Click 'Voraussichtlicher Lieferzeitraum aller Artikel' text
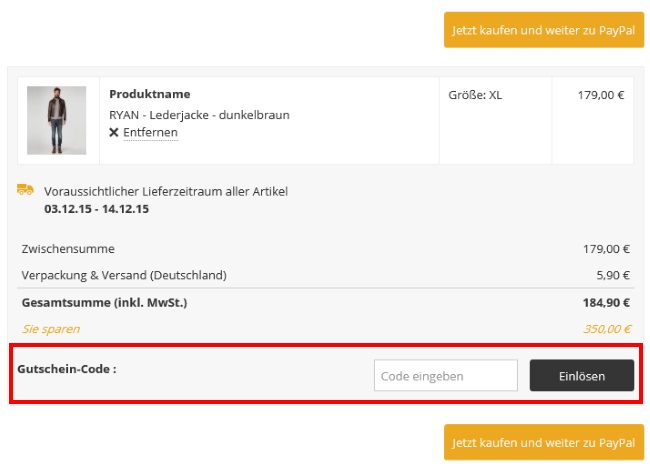Viewport: 650px width, 468px height. click(x=166, y=192)
